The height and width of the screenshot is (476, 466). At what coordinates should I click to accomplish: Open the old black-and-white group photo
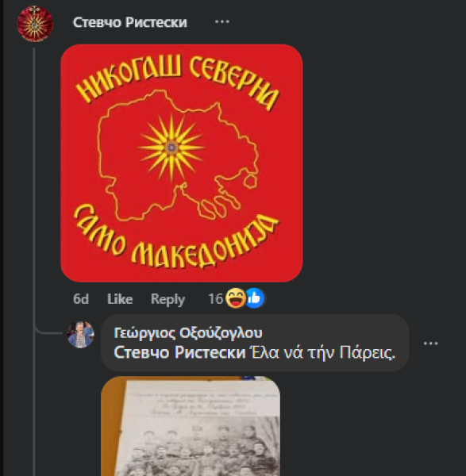[x=191, y=426]
